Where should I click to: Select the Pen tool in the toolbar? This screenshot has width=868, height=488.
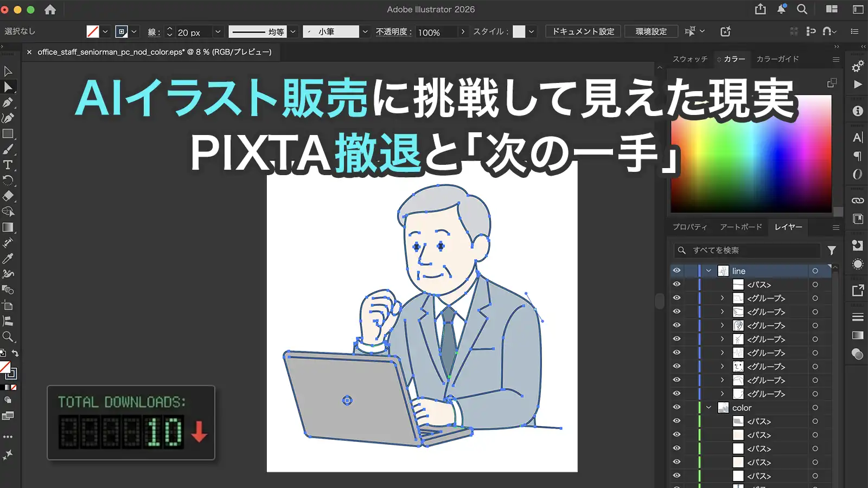coord(8,102)
